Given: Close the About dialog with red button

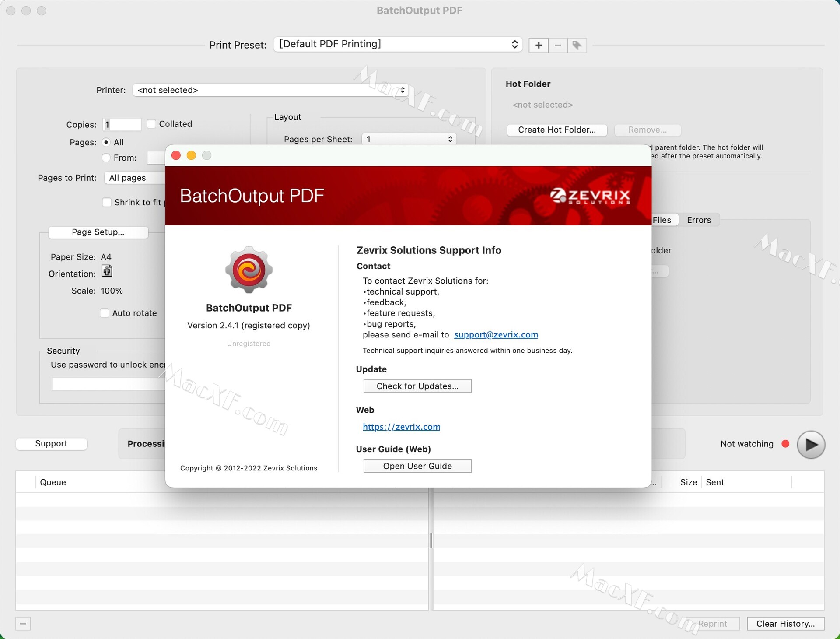Looking at the screenshot, I should coord(176,155).
